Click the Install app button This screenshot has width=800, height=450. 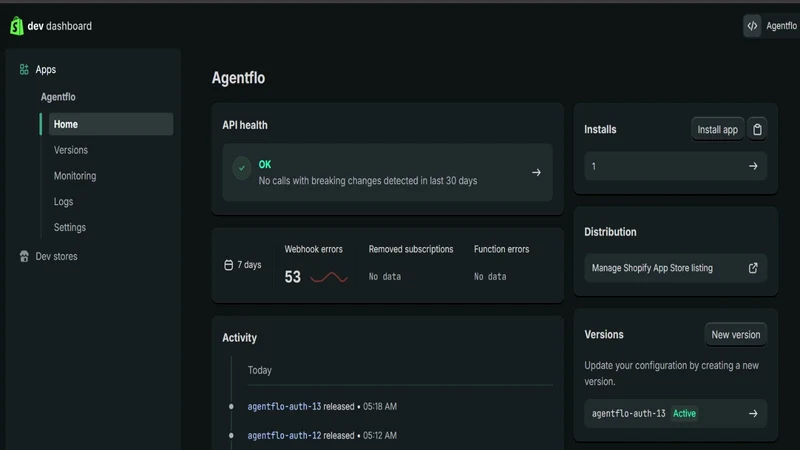point(717,130)
